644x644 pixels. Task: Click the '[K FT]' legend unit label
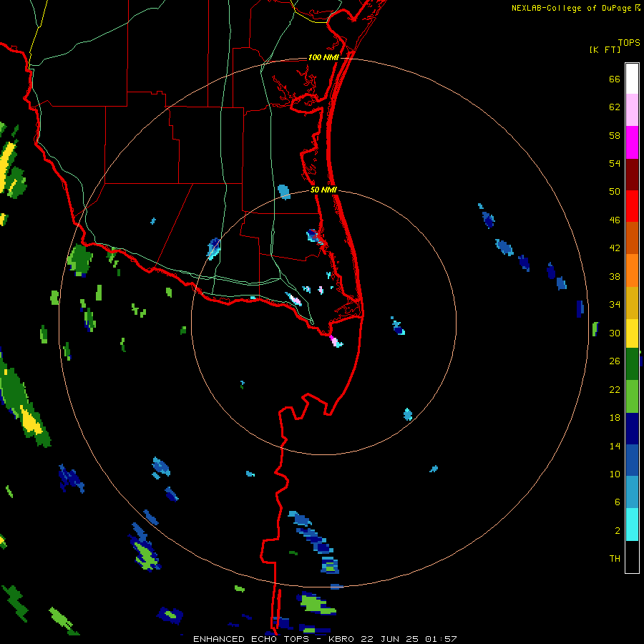coord(605,49)
